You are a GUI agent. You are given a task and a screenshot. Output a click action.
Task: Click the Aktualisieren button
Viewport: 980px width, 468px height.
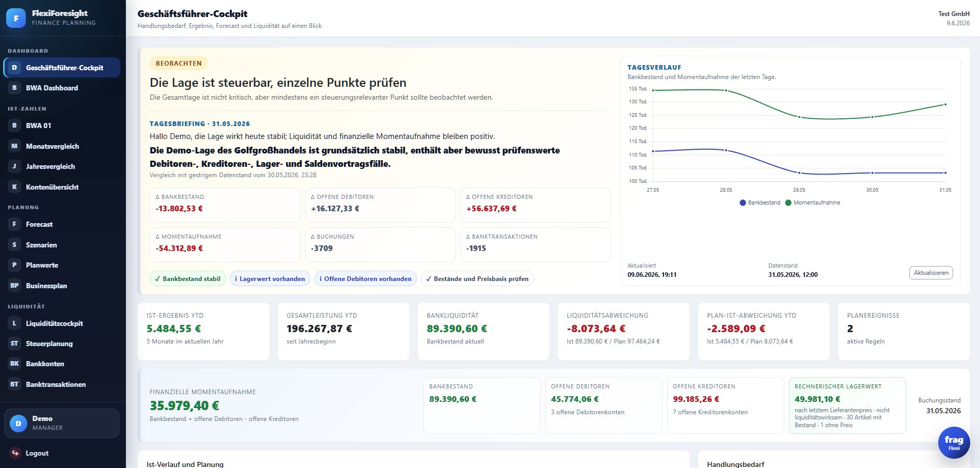pos(931,273)
